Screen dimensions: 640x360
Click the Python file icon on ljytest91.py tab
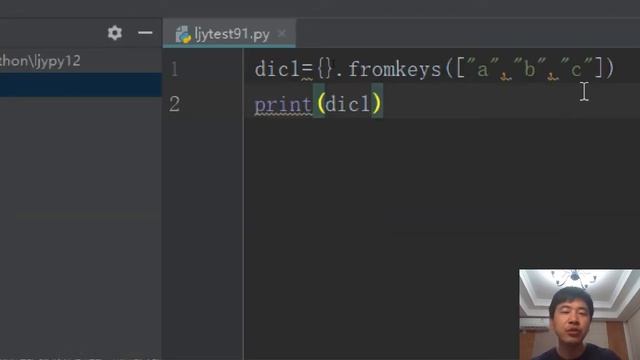pyautogui.click(x=183, y=35)
